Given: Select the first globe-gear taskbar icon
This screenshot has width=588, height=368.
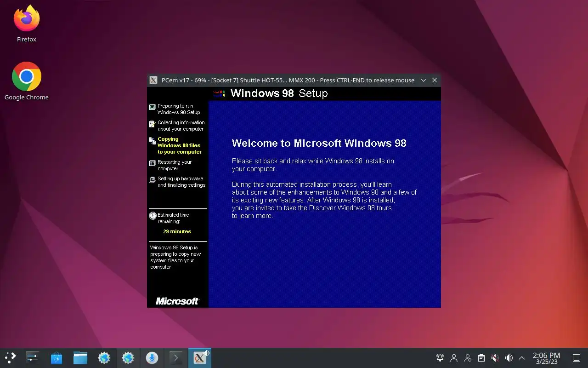Looking at the screenshot, I should [104, 358].
